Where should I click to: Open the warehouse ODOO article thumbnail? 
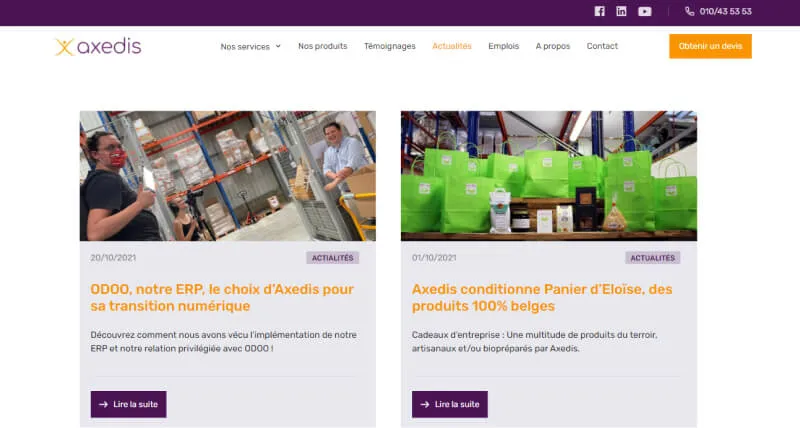click(x=228, y=176)
